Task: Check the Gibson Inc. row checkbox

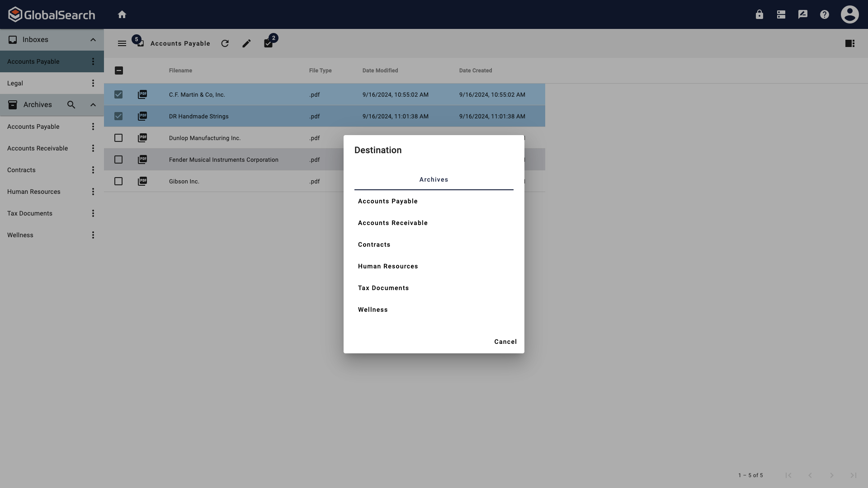Action: 118,181
